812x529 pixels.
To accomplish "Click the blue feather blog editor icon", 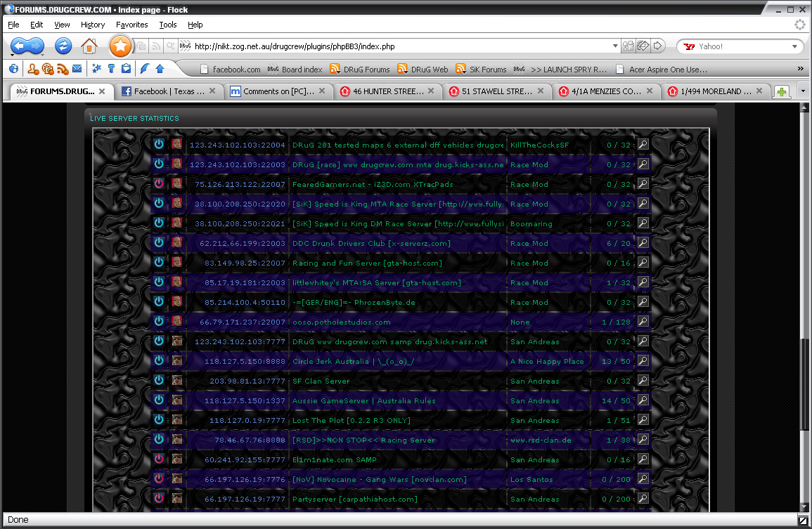I will [x=145, y=69].
